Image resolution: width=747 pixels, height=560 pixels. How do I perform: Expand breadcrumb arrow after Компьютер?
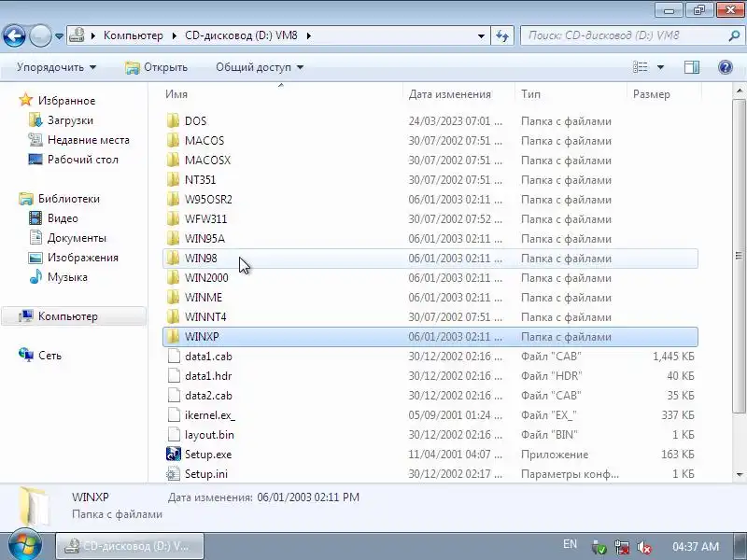[175, 35]
